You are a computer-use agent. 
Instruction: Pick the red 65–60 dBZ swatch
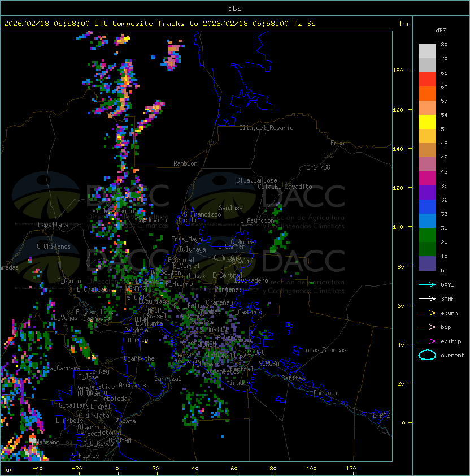pyautogui.click(x=427, y=80)
